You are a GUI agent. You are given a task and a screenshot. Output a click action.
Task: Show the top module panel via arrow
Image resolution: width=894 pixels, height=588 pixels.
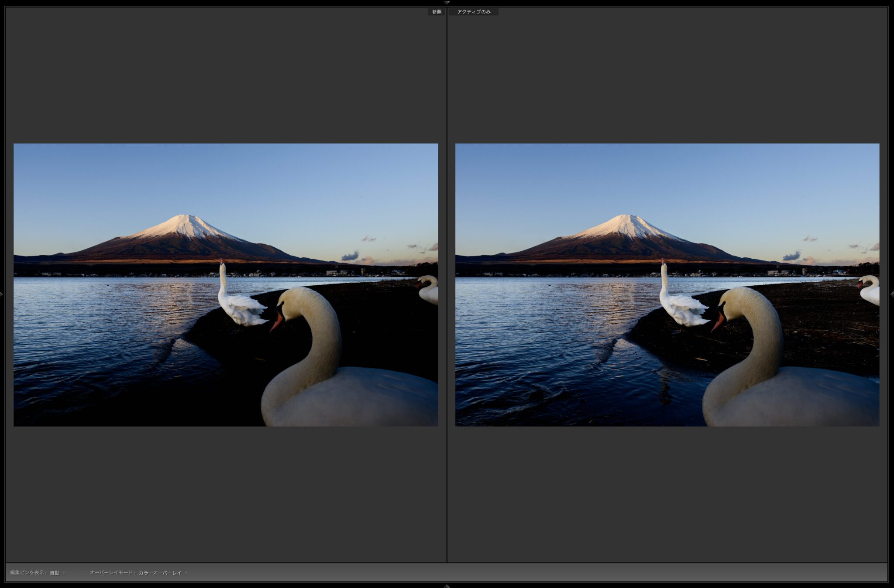coord(447,2)
